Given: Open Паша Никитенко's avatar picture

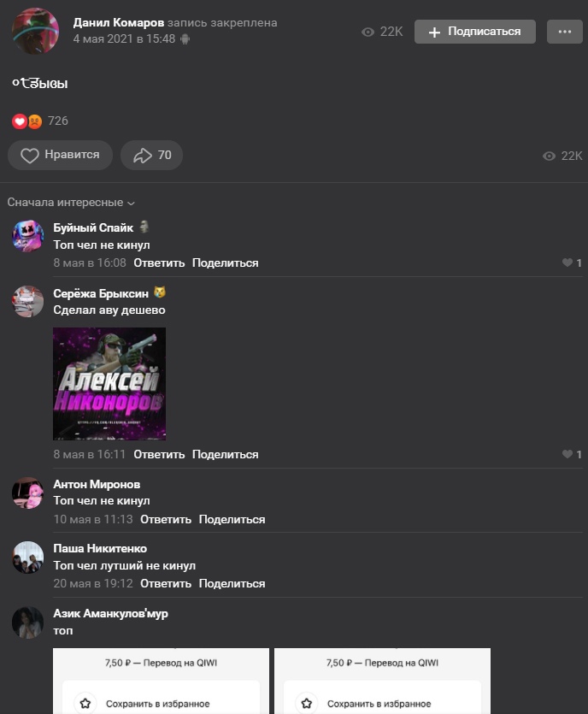Looking at the screenshot, I should [27, 557].
